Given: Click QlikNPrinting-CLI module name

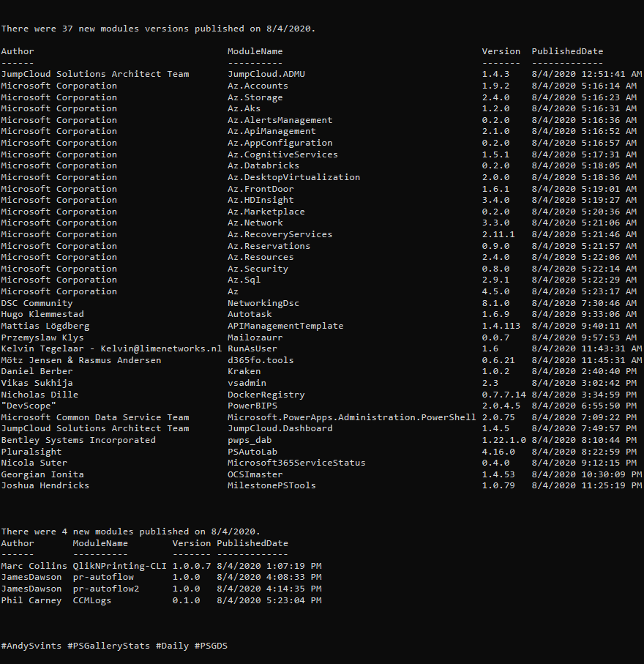Looking at the screenshot, I should [119, 566].
